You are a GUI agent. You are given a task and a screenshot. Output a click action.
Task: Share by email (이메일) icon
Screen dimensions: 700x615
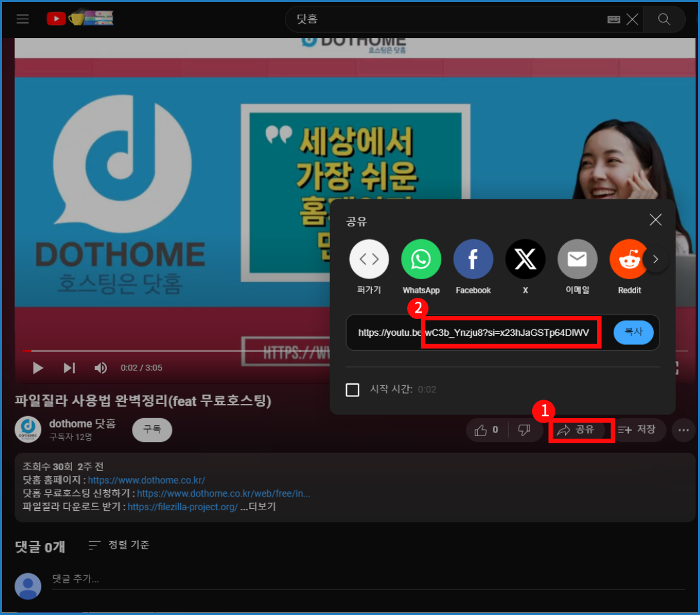pos(577,259)
